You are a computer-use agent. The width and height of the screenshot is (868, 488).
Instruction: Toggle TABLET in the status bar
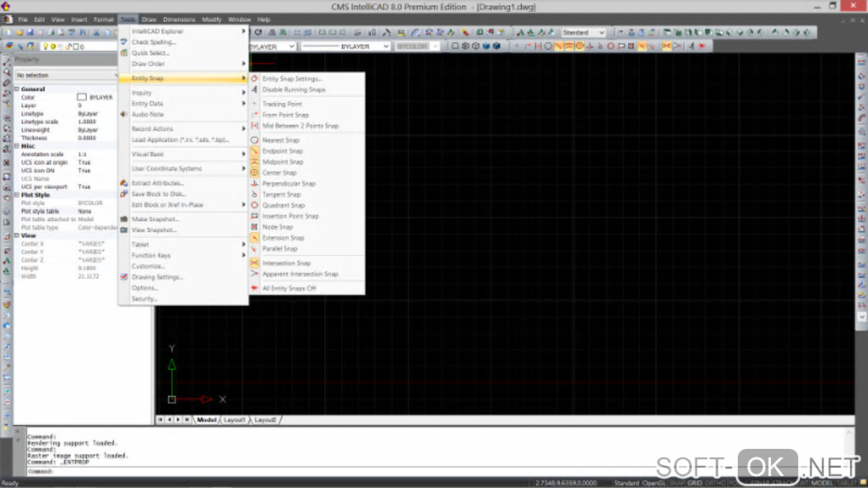point(847,483)
